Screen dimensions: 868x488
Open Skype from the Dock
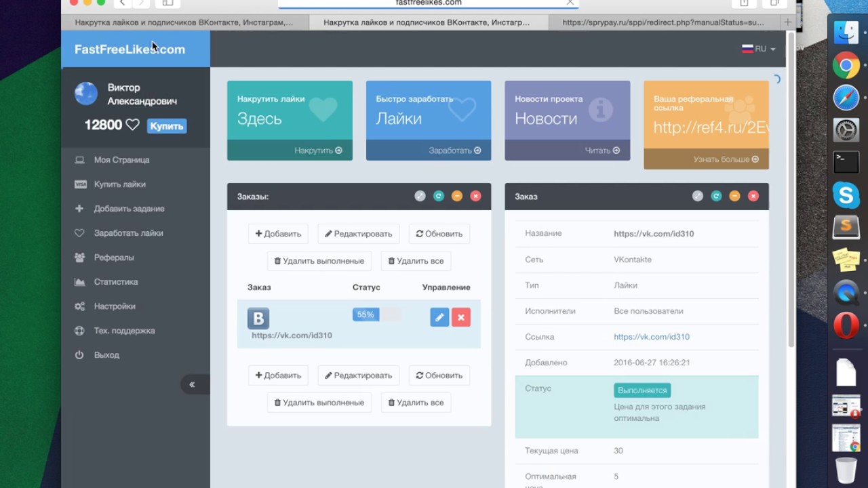(x=846, y=195)
